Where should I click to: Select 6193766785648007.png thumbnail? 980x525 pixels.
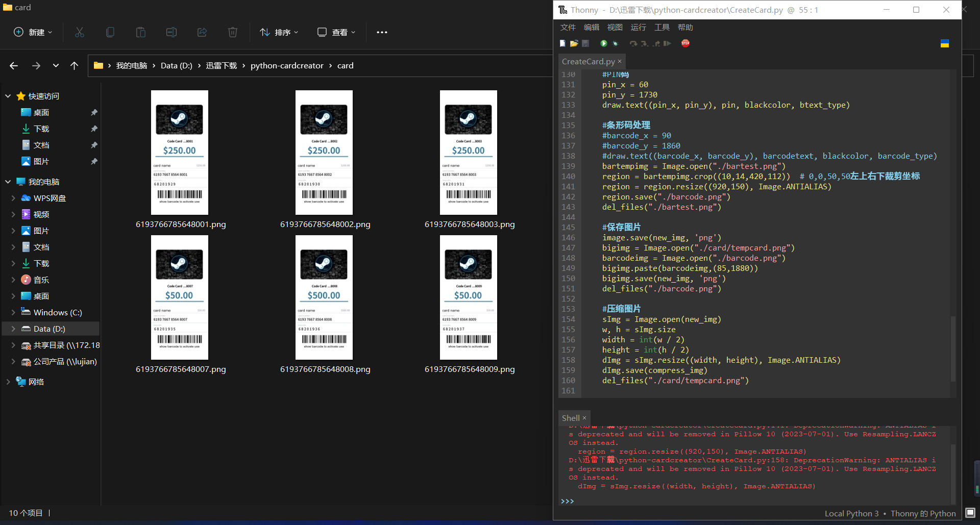click(180, 297)
